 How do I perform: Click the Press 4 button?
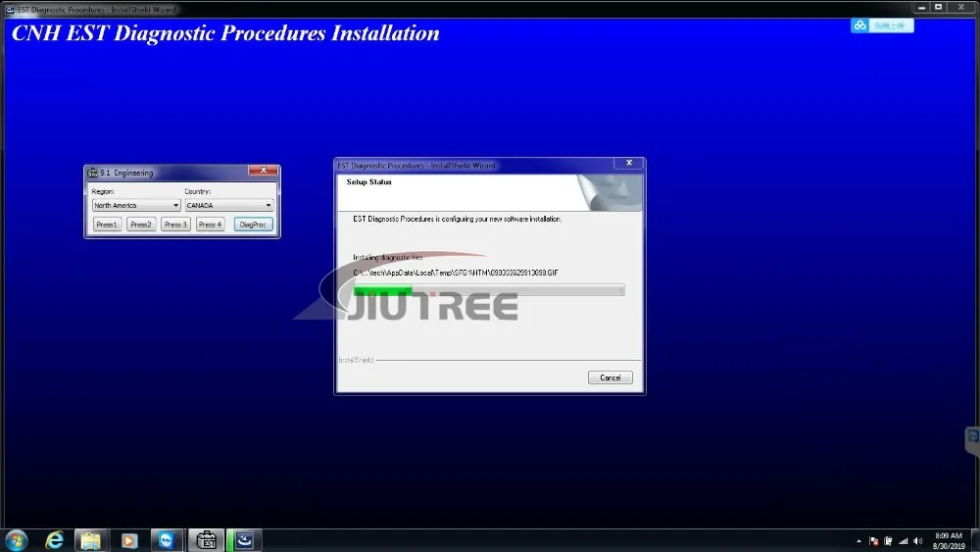point(210,225)
